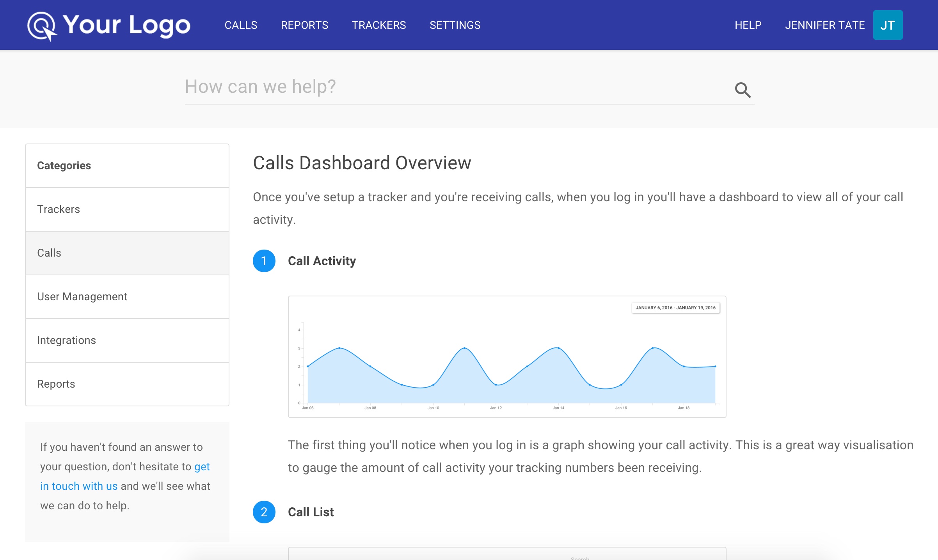Screen dimensions: 938x560
Task: Click the JT avatar badge
Action: pyautogui.click(x=887, y=25)
